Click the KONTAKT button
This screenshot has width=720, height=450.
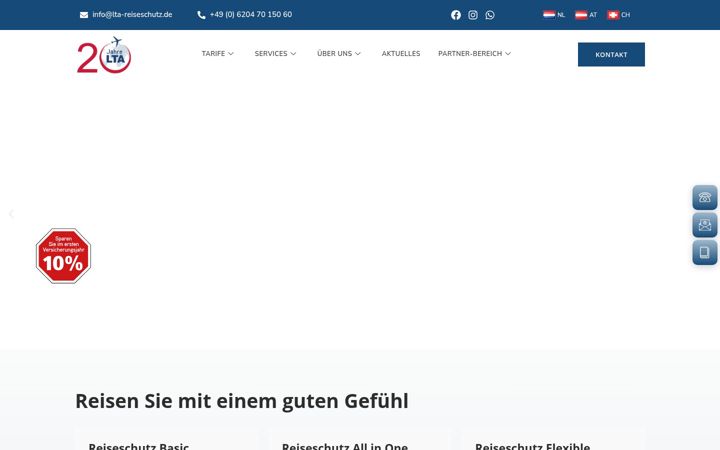(x=611, y=55)
